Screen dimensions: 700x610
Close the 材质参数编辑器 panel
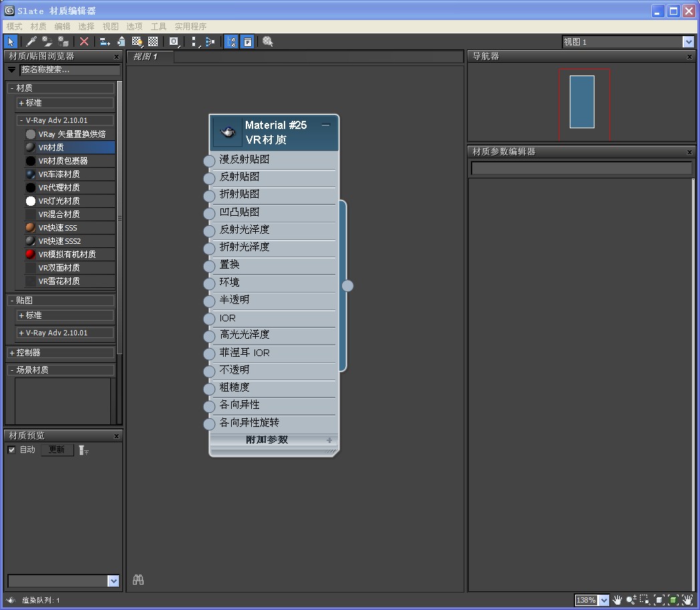click(x=689, y=152)
